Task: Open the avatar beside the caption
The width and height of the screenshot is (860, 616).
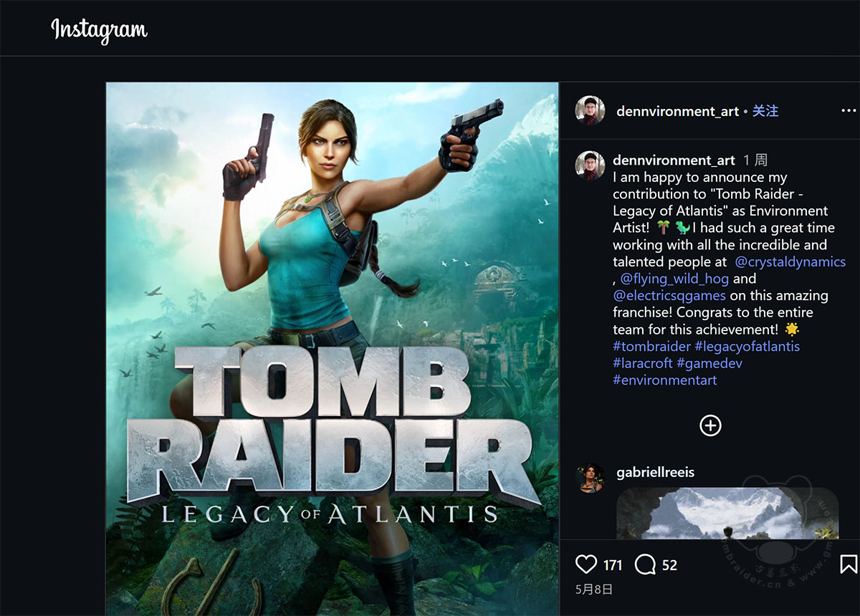Action: (590, 165)
